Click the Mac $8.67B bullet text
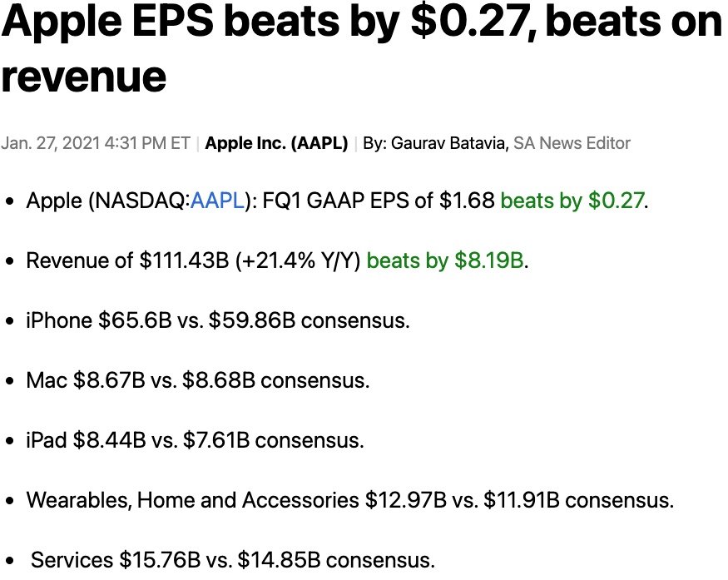 click(x=198, y=380)
